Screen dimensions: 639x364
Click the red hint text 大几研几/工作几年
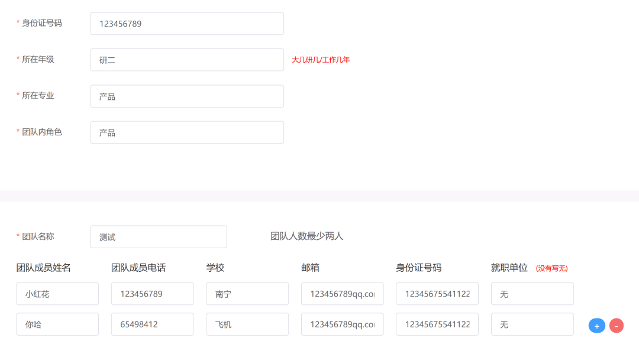click(321, 60)
